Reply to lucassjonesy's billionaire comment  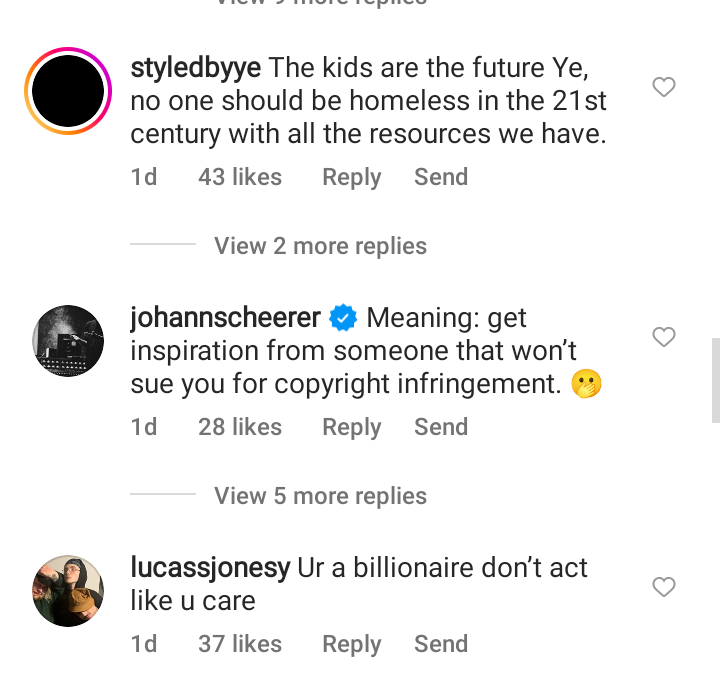[x=351, y=644]
